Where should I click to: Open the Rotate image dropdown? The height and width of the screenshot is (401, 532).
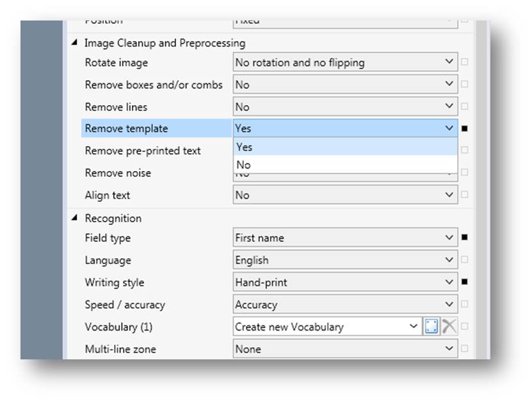click(345, 63)
